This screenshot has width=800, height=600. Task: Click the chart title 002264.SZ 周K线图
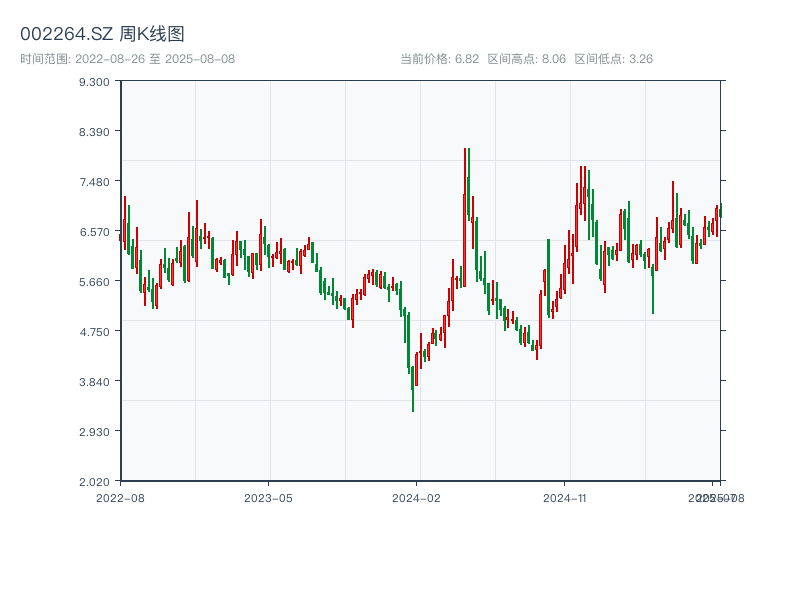click(x=102, y=34)
